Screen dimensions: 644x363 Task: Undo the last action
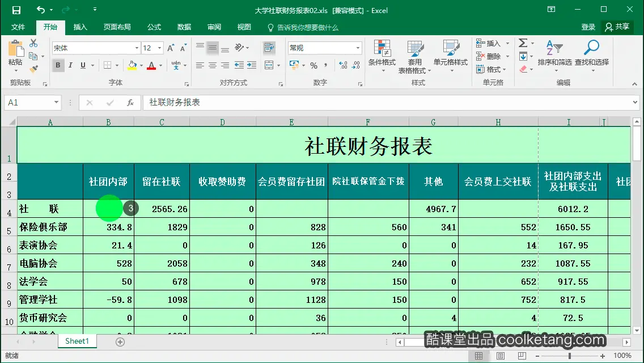pos(41,10)
